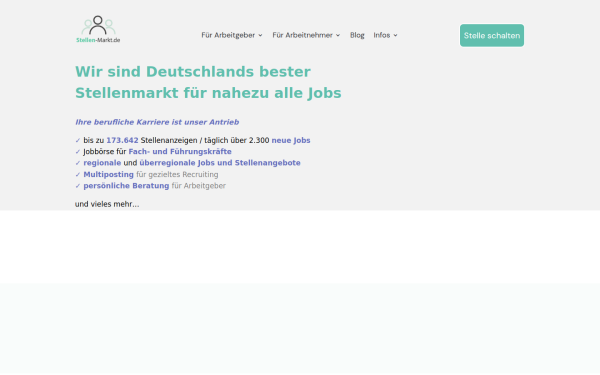Select the 173.642 job count text
The image size is (600, 375).
(x=122, y=140)
